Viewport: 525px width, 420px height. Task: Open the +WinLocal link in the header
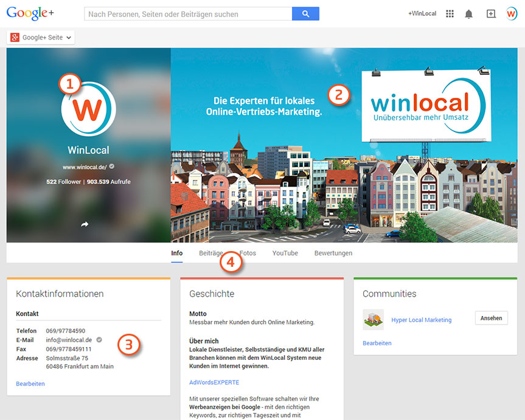[422, 14]
